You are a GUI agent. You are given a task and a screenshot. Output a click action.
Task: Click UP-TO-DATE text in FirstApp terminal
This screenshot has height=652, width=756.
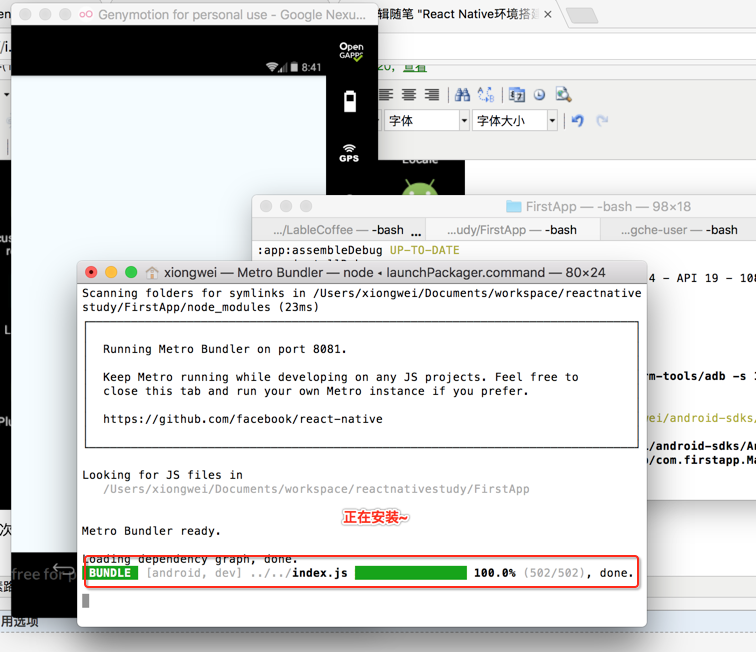pos(425,250)
